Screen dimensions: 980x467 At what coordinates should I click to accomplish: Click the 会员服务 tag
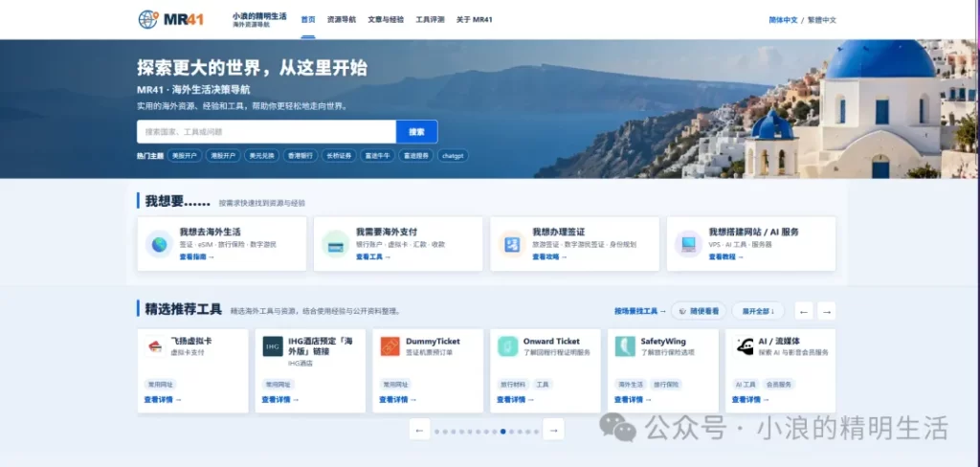(x=779, y=385)
